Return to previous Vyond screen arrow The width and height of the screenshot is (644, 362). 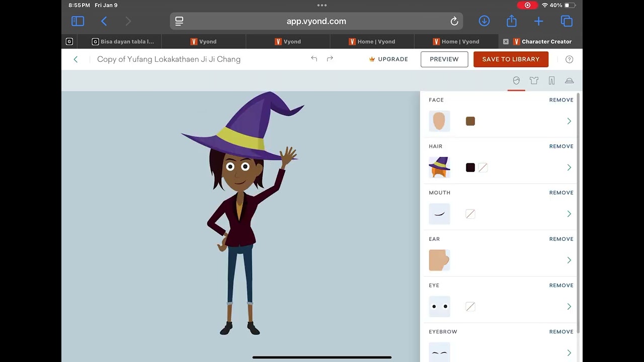point(76,59)
